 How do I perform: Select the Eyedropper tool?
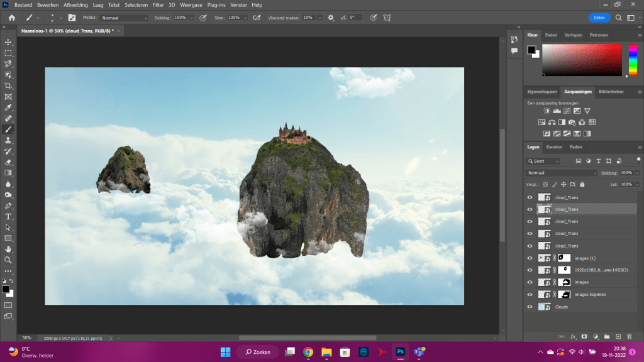click(x=8, y=107)
